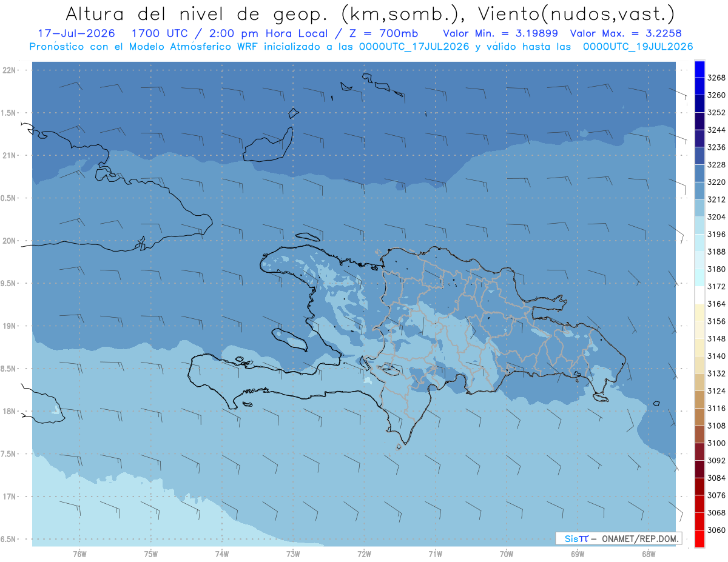This screenshot has height=562, width=728.
Task: Pick the bright blue swatch above 3268
Action: pyautogui.click(x=699, y=69)
